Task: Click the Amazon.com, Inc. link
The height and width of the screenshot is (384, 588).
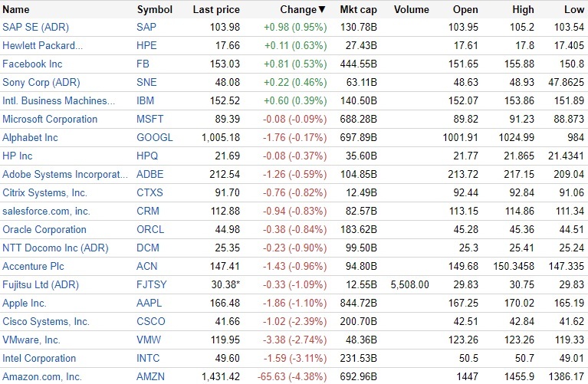Action: coord(42,377)
